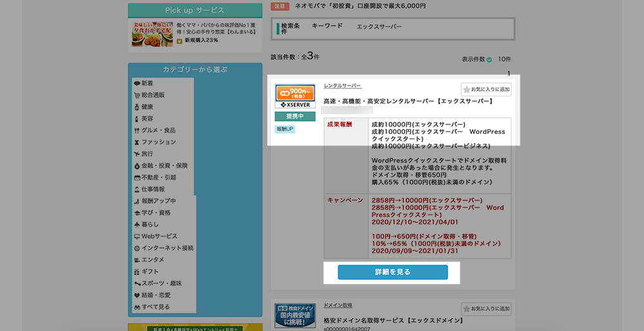Choose the 結婚・恋愛 heart icon
This screenshot has height=331, width=644.
[137, 296]
